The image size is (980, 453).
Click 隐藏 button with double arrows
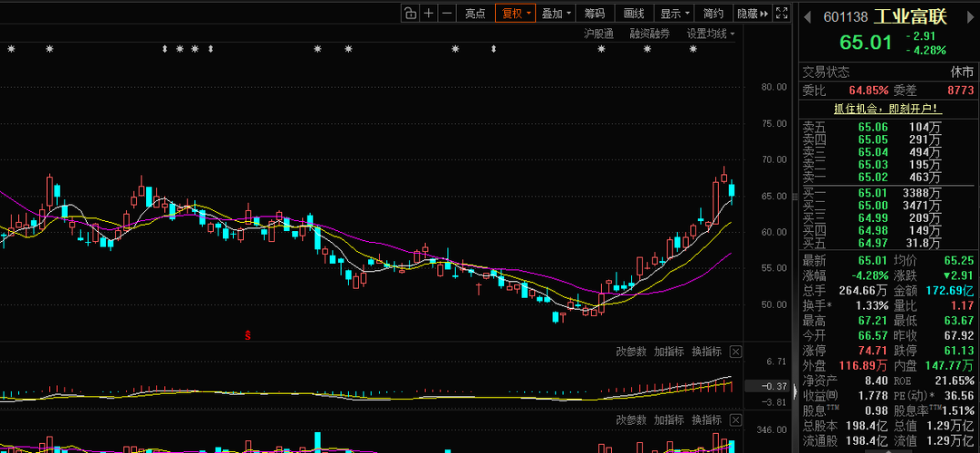752,13
